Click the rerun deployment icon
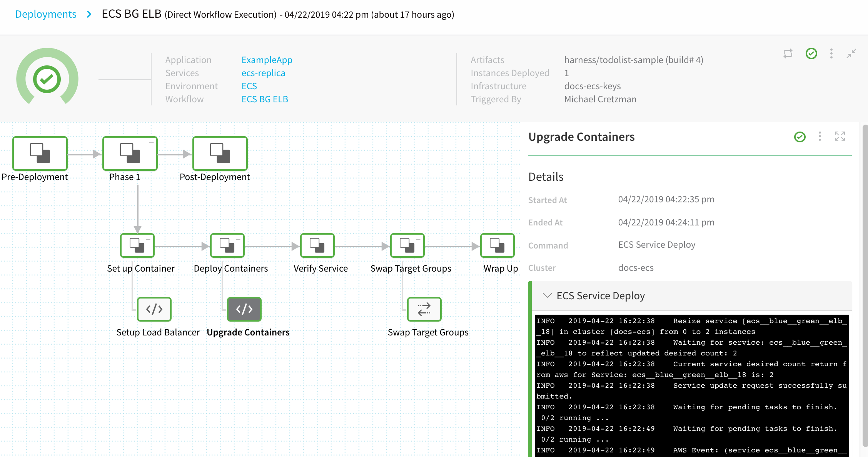The image size is (868, 457). 788,53
